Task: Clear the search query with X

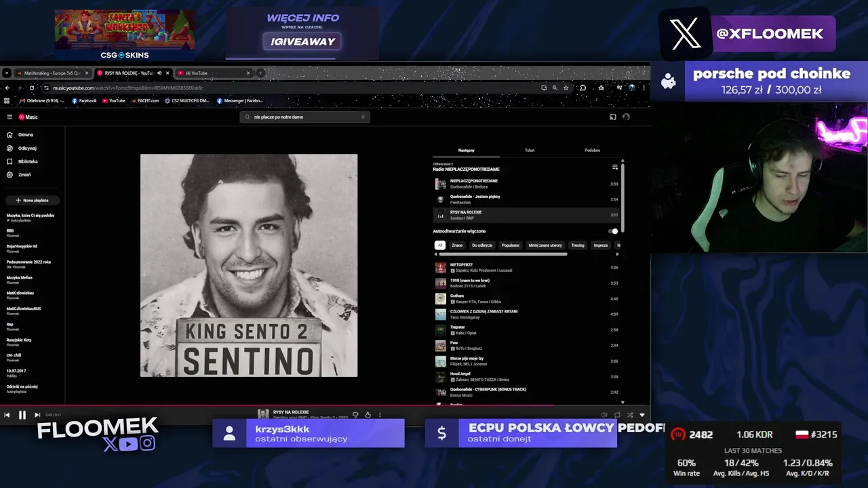Action: (x=363, y=117)
